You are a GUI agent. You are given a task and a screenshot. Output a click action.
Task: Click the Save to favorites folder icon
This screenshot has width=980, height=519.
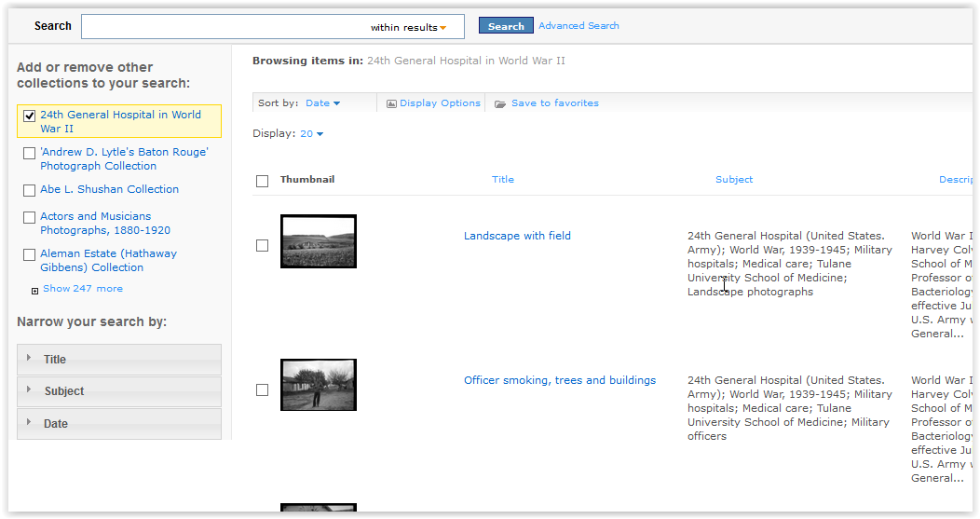pos(500,103)
